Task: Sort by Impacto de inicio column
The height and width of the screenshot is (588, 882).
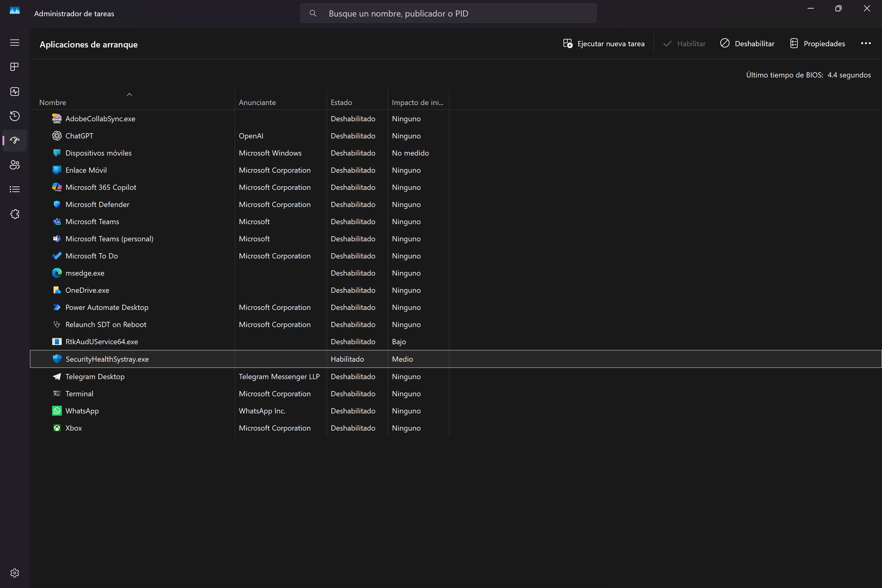Action: 418,99
